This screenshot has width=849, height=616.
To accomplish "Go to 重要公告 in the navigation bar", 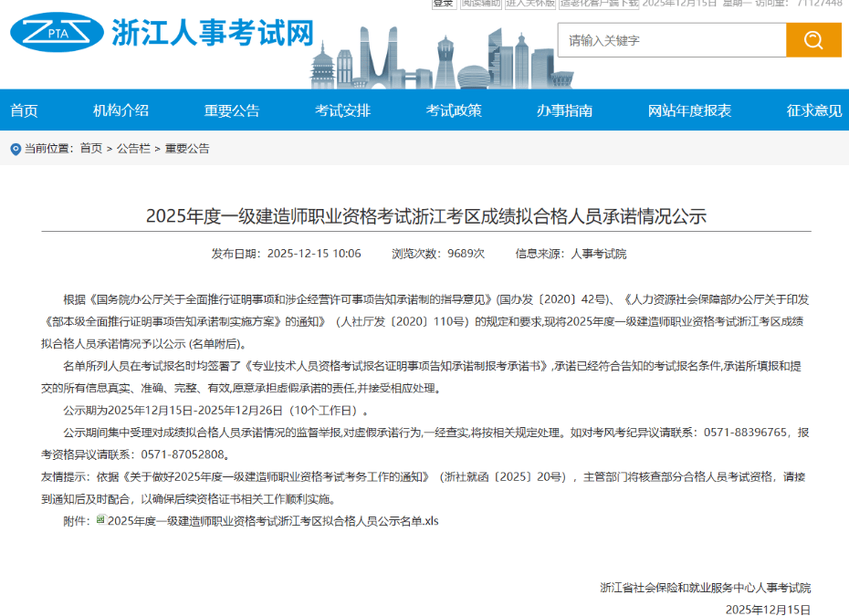I will tap(232, 110).
